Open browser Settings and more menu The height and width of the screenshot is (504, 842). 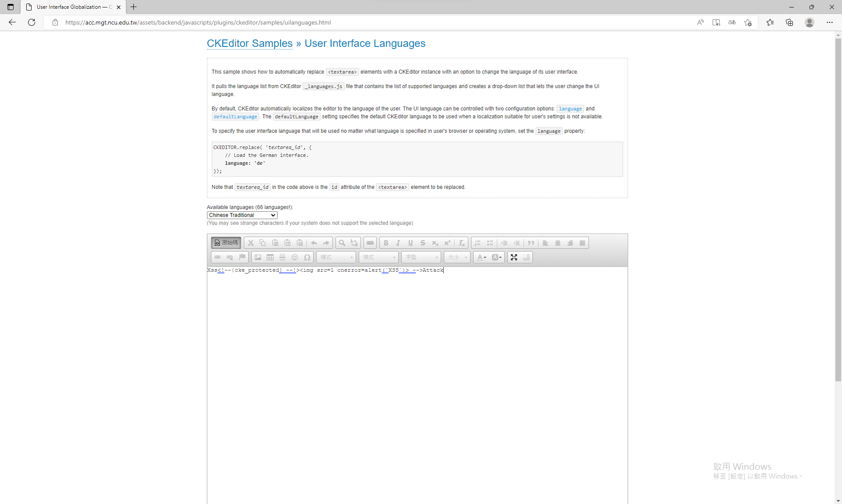point(830,22)
